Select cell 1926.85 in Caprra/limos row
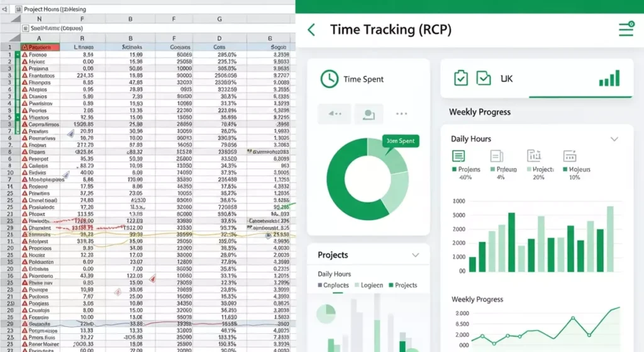This screenshot has height=352, width=644. pyautogui.click(x=84, y=124)
